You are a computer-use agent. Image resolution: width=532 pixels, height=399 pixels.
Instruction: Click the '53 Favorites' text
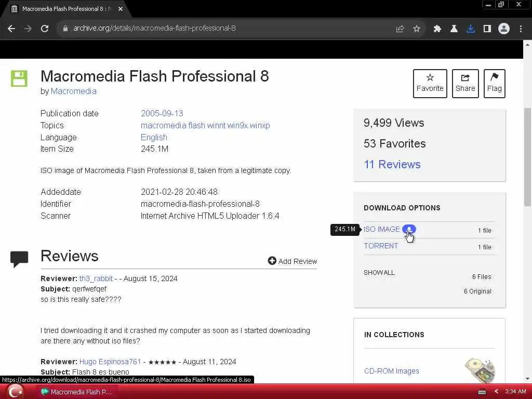395,143
